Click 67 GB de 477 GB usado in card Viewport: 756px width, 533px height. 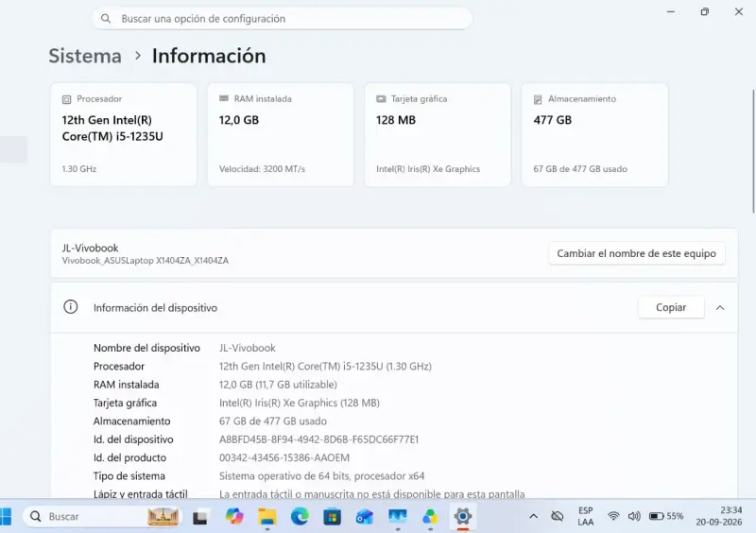580,169
